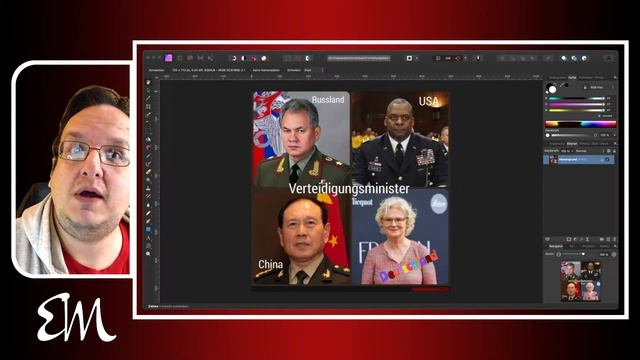Image resolution: width=640 pixels, height=360 pixels.
Task: Click the Navigator preview thumbnail
Action: pyautogui.click(x=580, y=281)
